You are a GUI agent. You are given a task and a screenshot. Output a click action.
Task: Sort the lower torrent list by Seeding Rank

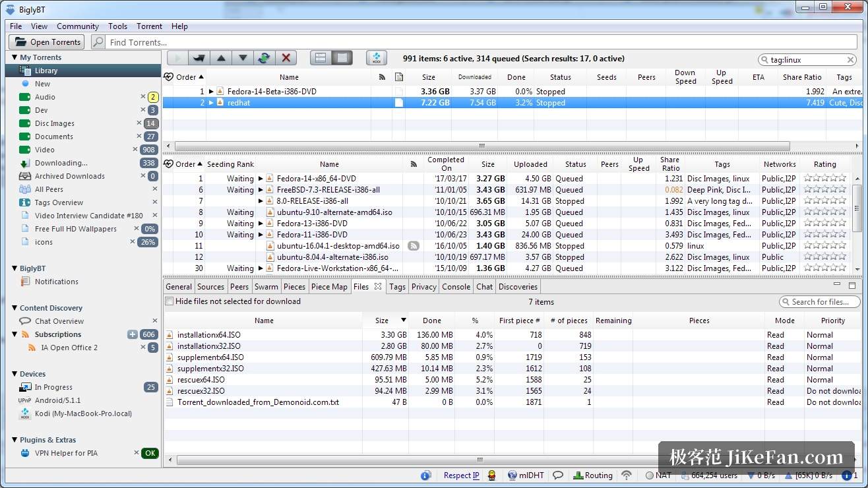230,164
